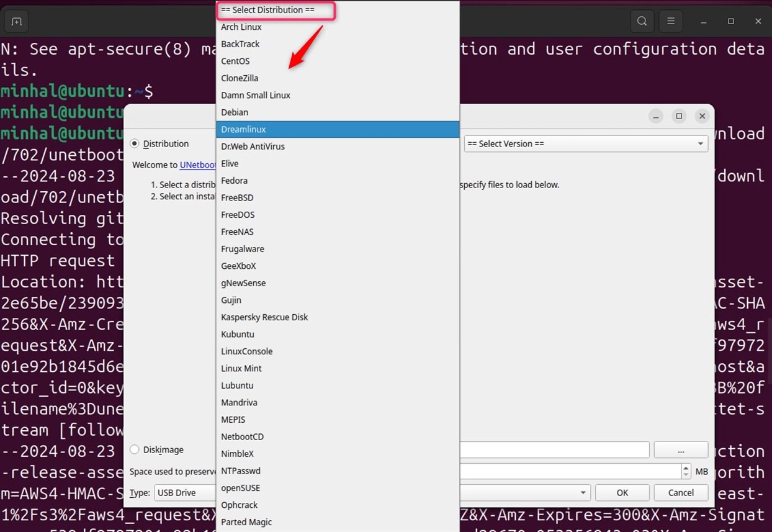772x532 pixels.
Task: Pick LinuxConsole from the list
Action: (338, 351)
